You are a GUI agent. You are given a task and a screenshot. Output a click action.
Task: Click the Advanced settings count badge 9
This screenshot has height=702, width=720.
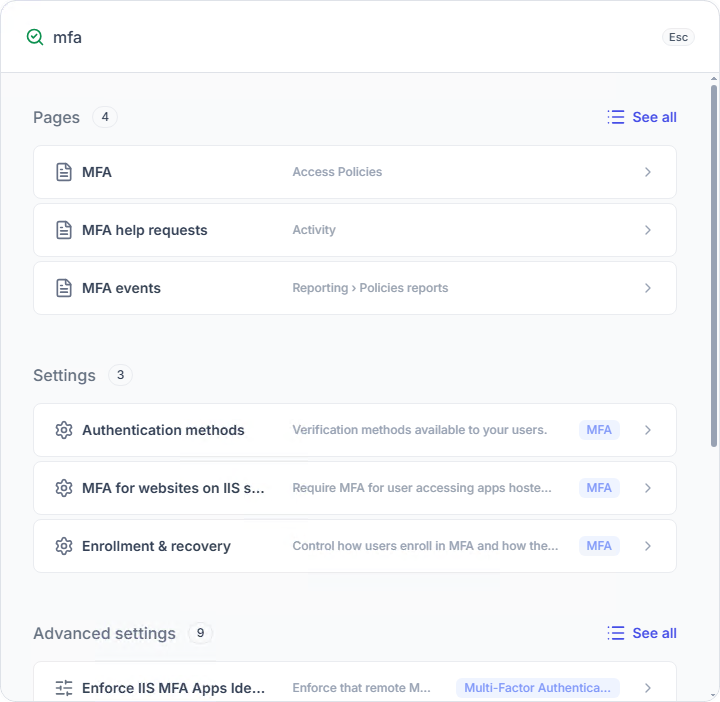(x=200, y=633)
